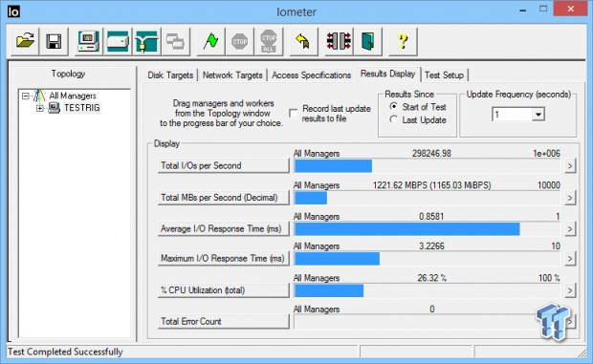Click the 26.32 % CPU value
The width and height of the screenshot is (593, 364).
tap(431, 278)
